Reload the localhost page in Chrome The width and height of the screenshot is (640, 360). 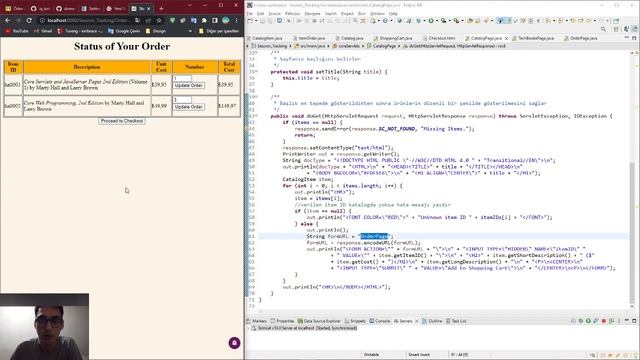pyautogui.click(x=29, y=20)
